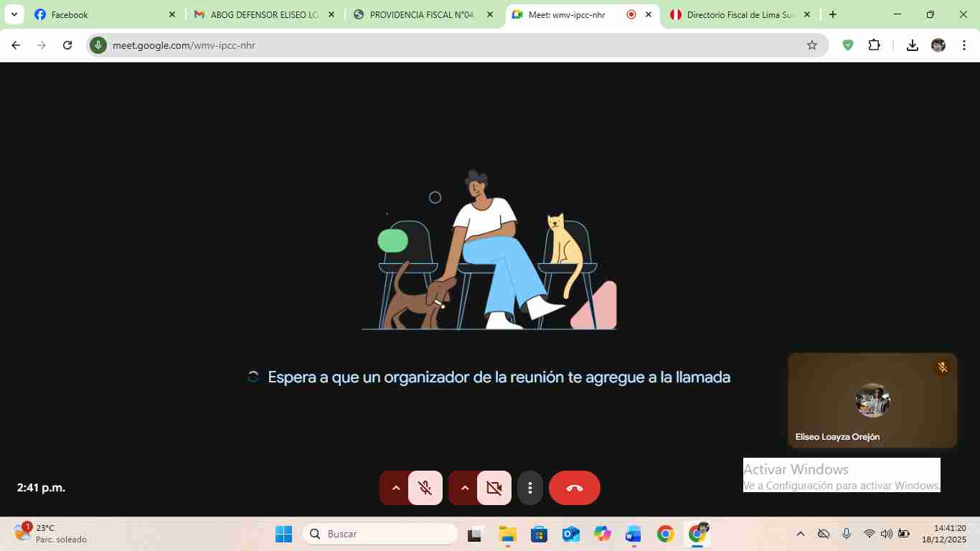
Task: Click the taskbar Buscar search box
Action: 381,534
